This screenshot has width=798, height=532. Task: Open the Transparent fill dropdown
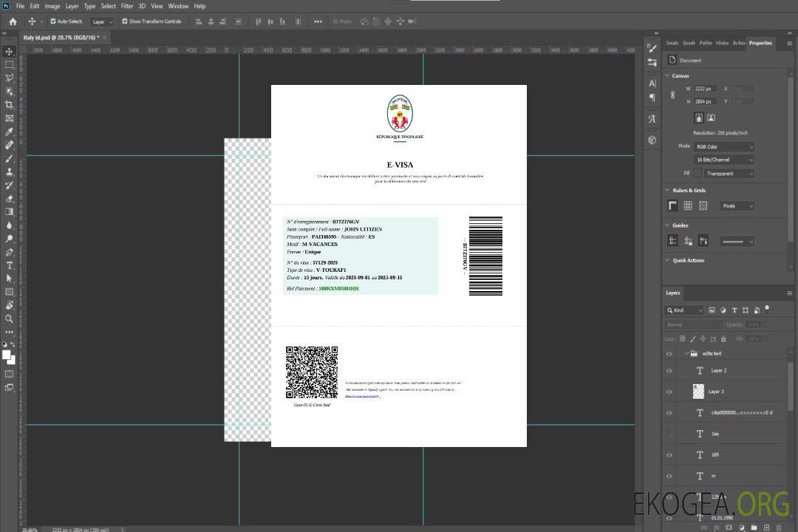click(729, 174)
